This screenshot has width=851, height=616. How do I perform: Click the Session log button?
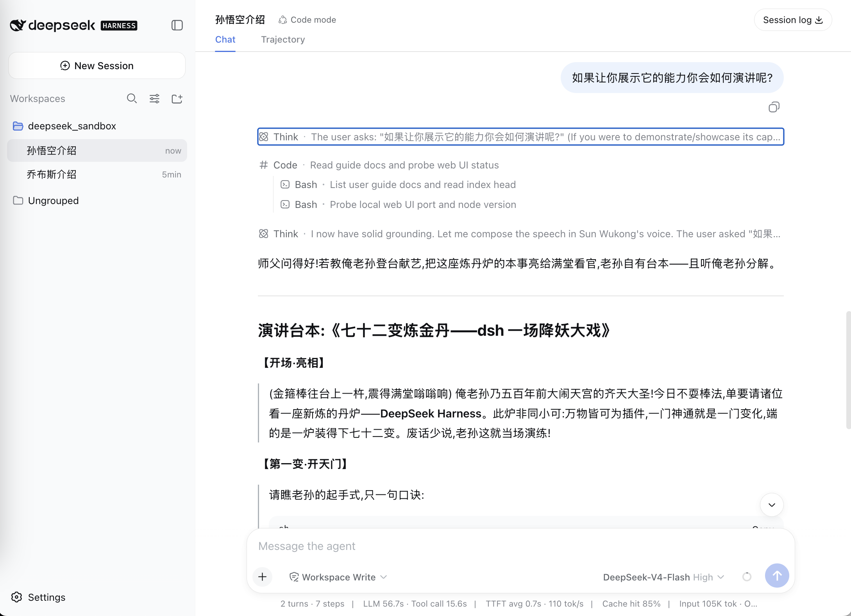[x=793, y=20]
